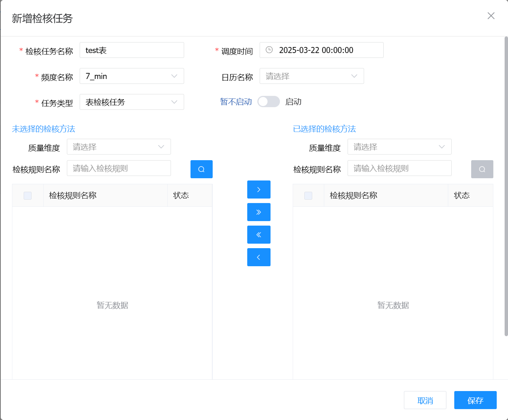Click the single right arrow transfer button

pos(259,190)
